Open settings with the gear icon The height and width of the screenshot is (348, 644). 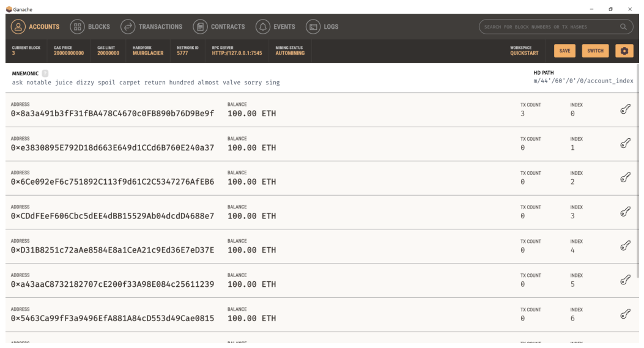pyautogui.click(x=624, y=51)
